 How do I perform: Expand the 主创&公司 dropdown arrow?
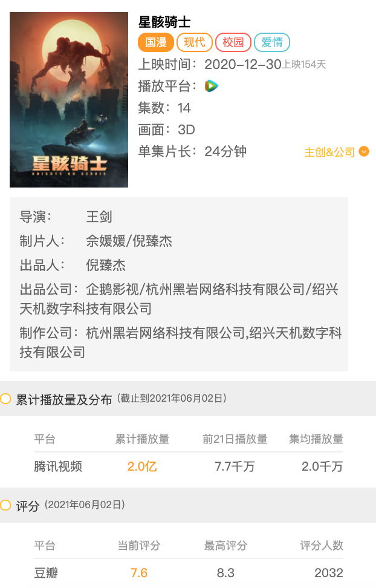(364, 151)
